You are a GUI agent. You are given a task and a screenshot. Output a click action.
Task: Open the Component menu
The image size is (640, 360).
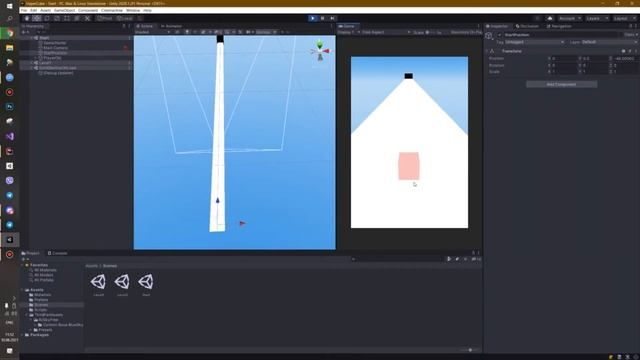coord(88,10)
